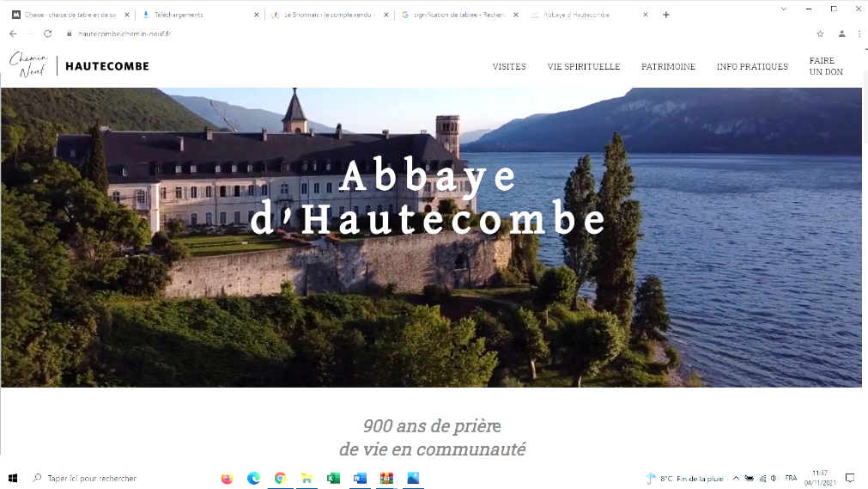868x489 pixels.
Task: Open the VIE SPIRITUELLE menu
Action: pos(584,66)
